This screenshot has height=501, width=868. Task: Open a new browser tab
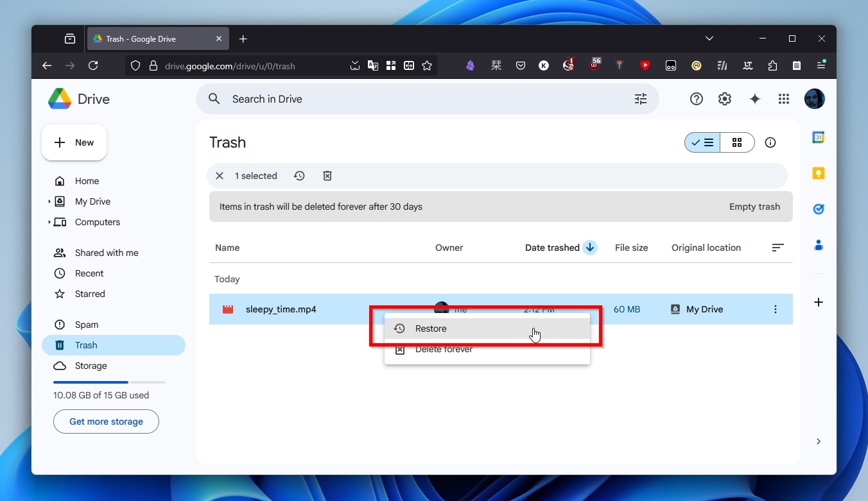tap(243, 39)
